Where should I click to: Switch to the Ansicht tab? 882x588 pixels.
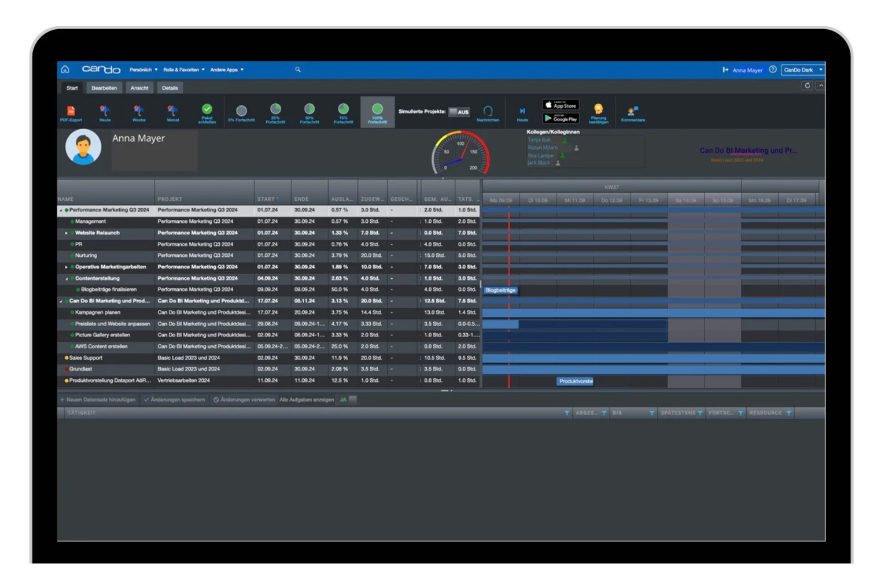tap(139, 88)
